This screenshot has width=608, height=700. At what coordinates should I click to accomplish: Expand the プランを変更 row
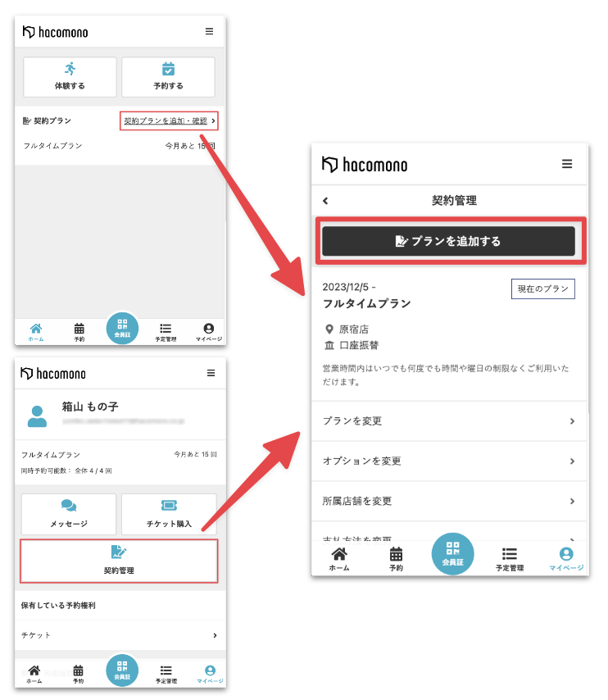pyautogui.click(x=449, y=421)
